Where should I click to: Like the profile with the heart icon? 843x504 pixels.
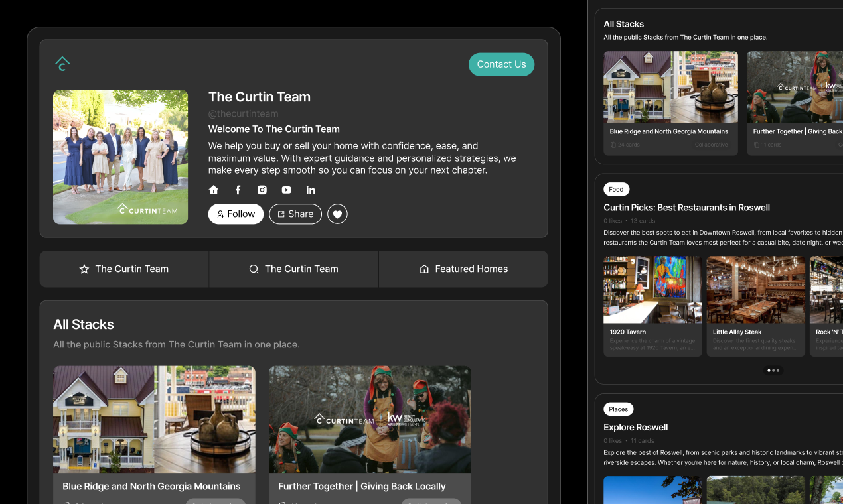[337, 214]
